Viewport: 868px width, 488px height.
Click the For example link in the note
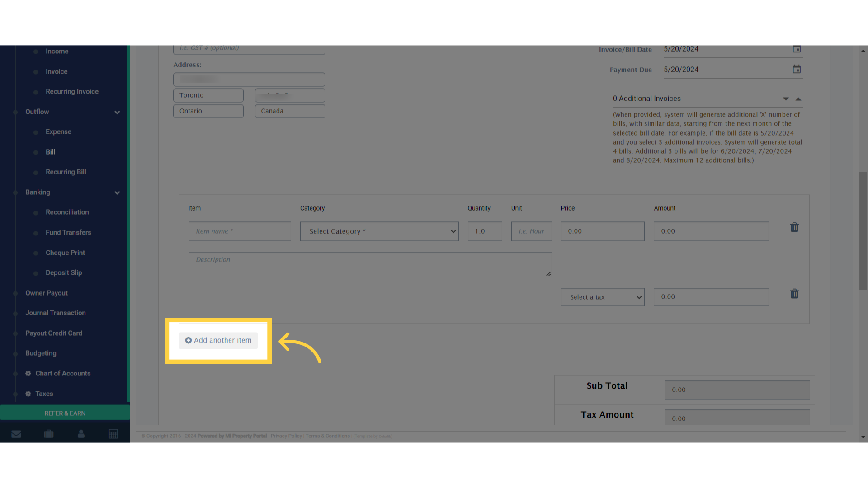pyautogui.click(x=687, y=133)
